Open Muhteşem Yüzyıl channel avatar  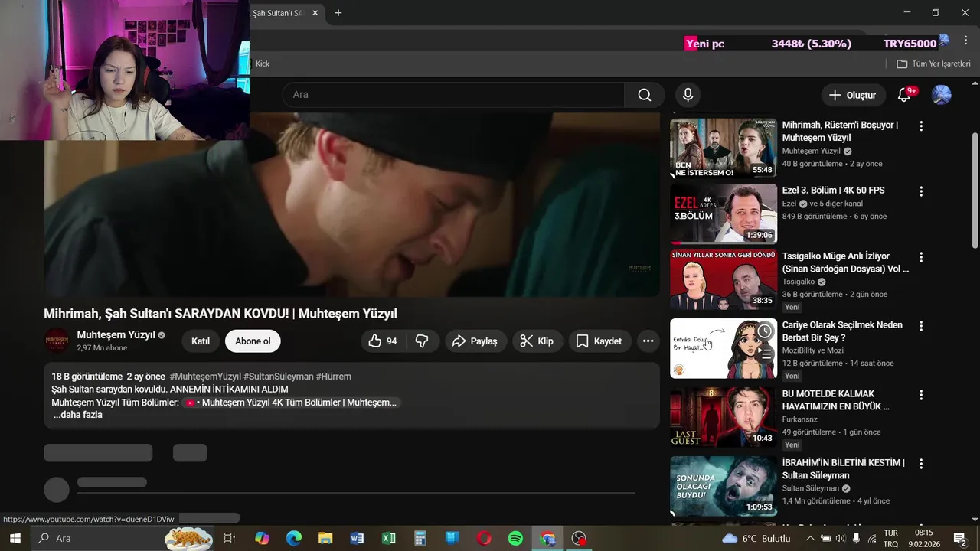[57, 341]
